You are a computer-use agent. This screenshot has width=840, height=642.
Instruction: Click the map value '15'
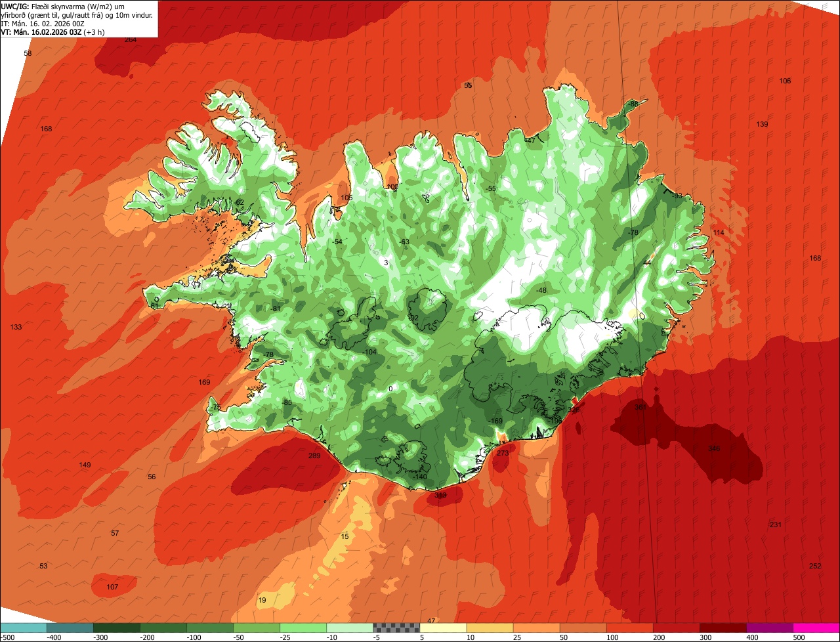click(x=345, y=536)
